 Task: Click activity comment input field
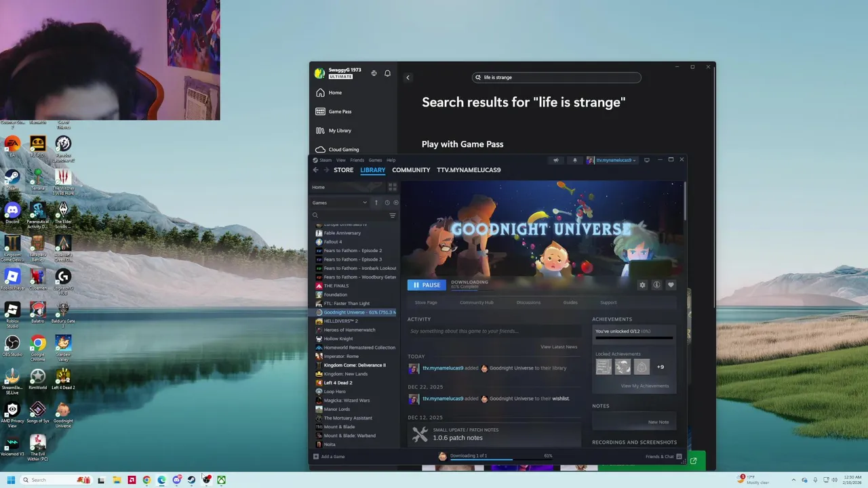pos(494,331)
